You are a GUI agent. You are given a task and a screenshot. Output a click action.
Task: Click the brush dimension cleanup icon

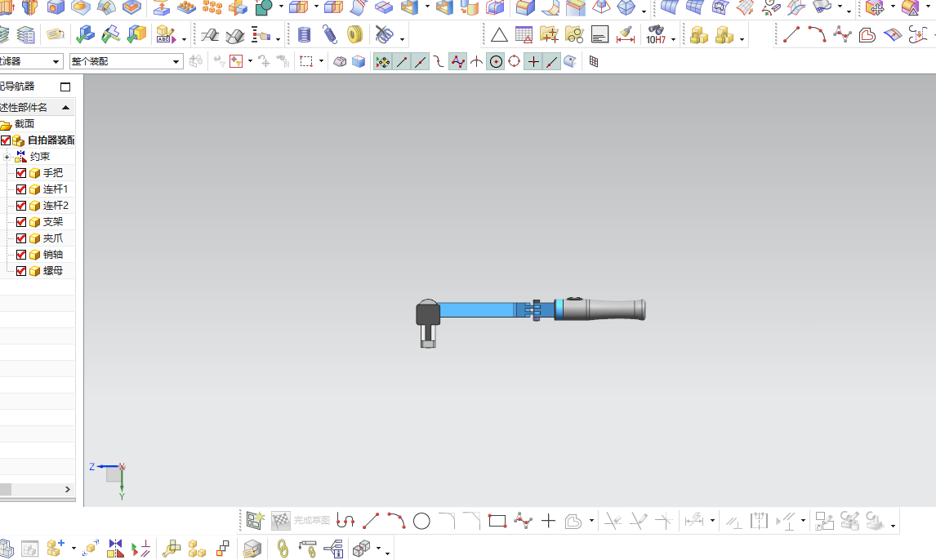pyautogui.click(x=625, y=35)
